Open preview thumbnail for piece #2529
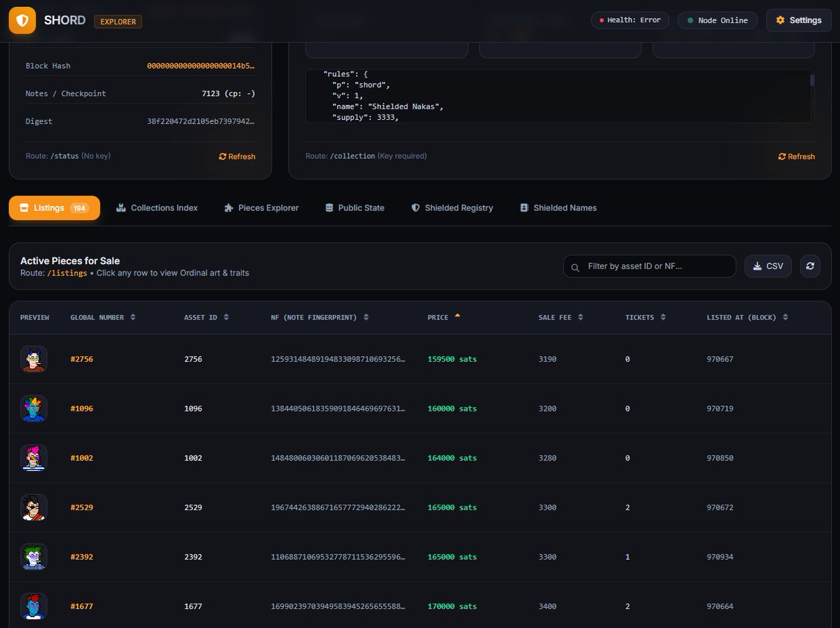840x628 pixels. pyautogui.click(x=34, y=507)
